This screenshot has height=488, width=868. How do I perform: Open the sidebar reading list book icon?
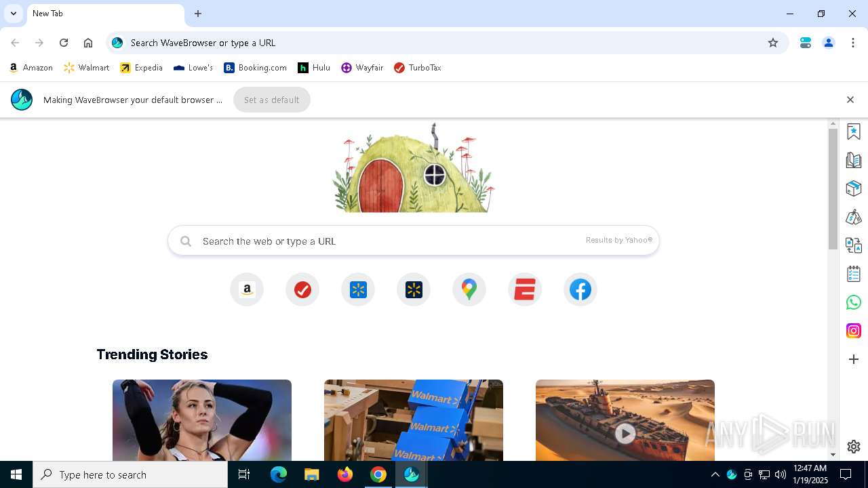[854, 161]
